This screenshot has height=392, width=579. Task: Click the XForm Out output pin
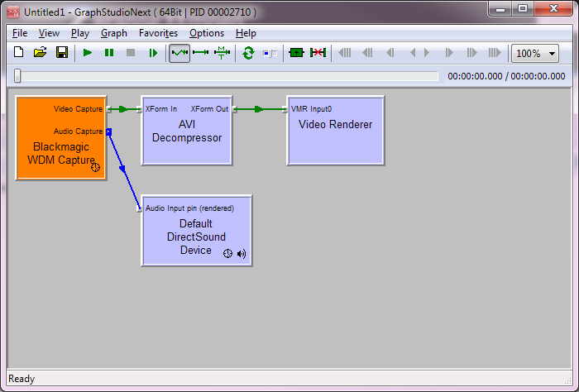234,109
